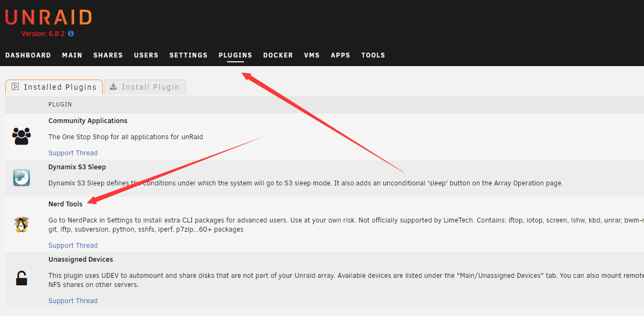Click the Nerd Tools penguin icon
Image resolution: width=644 pixels, height=316 pixels.
(x=22, y=224)
